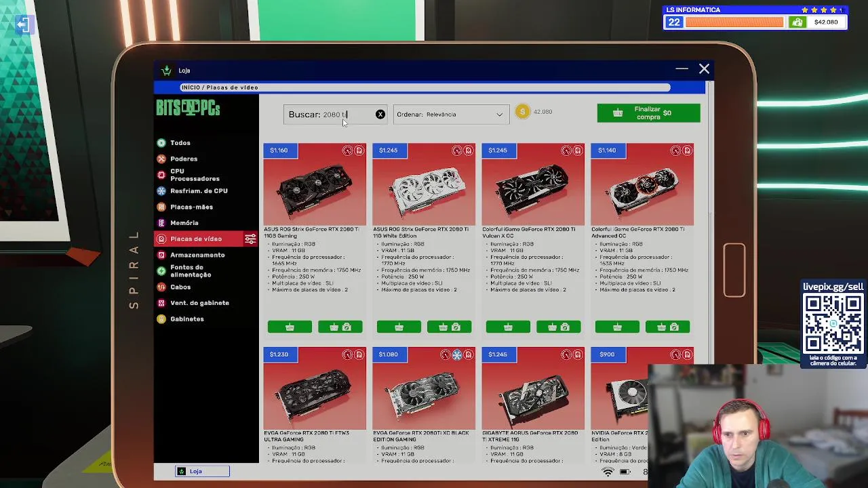Toggle bookmark icon on EVGA XC Black card
This screenshot has height=488, width=868.
[469, 354]
